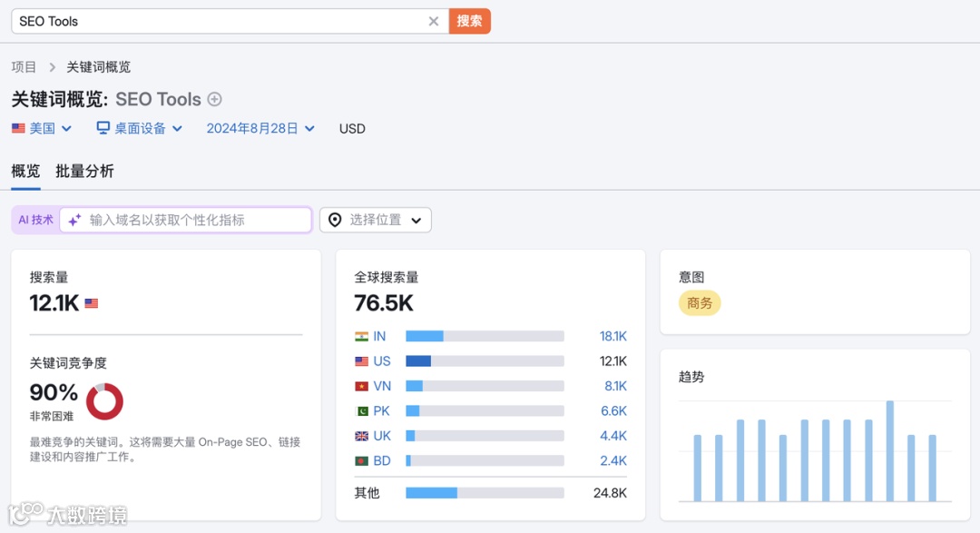980x533 pixels.
Task: Click the Vietnam flag icon
Action: 361,387
